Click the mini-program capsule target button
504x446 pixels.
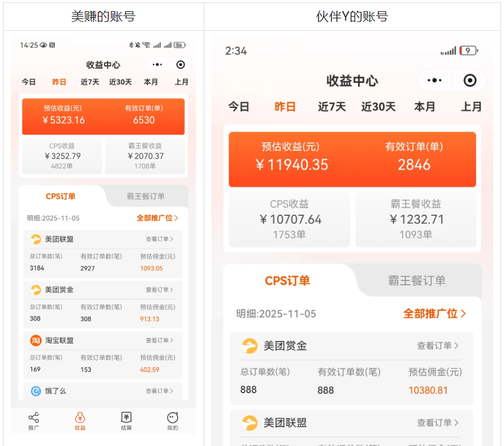pyautogui.click(x=181, y=64)
